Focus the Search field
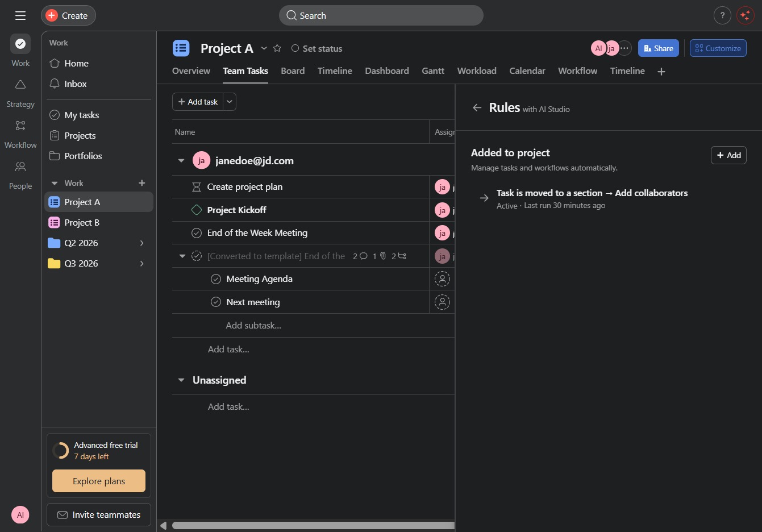The width and height of the screenshot is (762, 532). pos(381,15)
